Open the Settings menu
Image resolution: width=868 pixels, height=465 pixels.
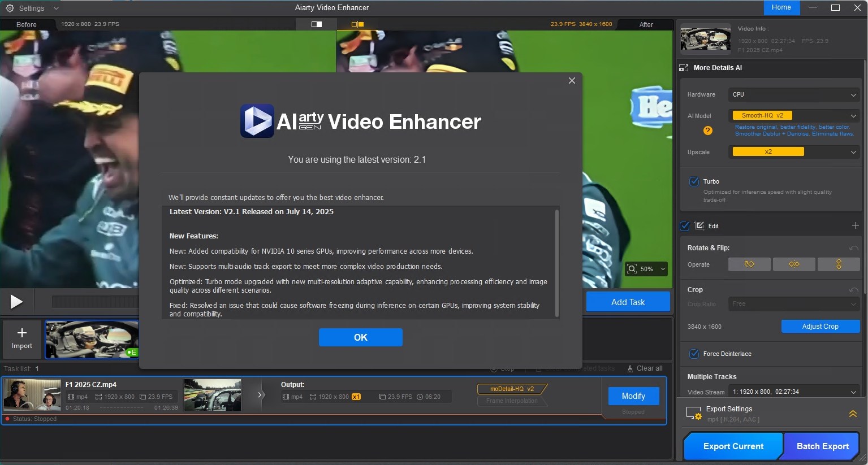pos(31,8)
